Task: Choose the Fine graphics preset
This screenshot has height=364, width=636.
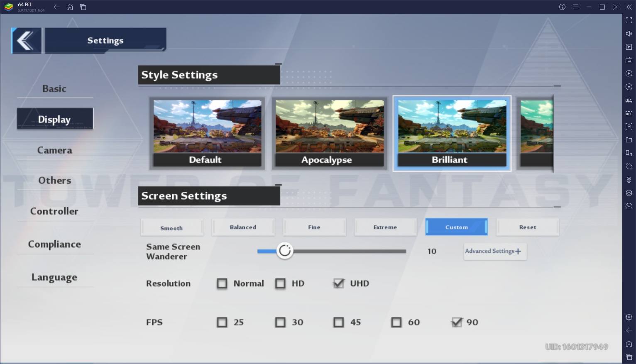Action: tap(314, 227)
